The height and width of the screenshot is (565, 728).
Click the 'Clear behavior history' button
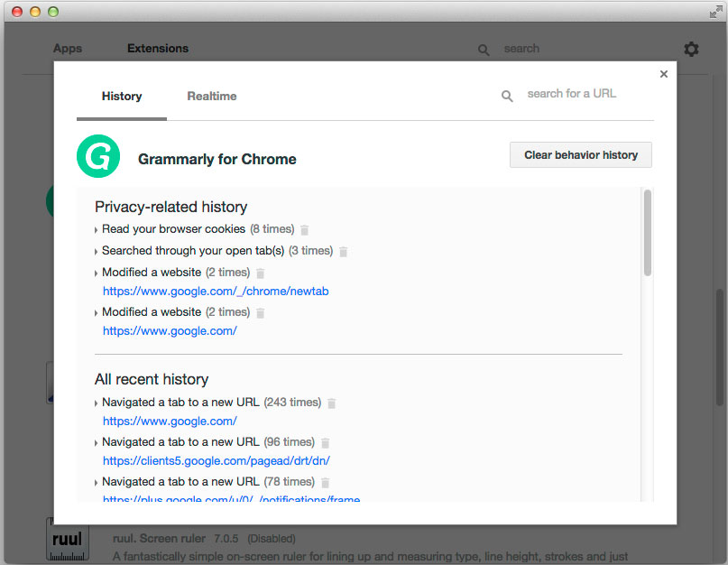[580, 155]
